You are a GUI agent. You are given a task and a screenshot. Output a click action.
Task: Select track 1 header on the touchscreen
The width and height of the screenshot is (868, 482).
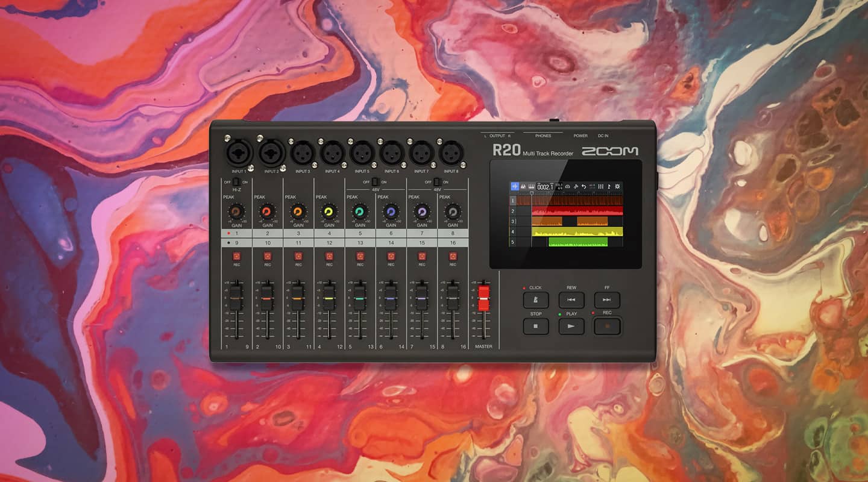[x=513, y=201]
